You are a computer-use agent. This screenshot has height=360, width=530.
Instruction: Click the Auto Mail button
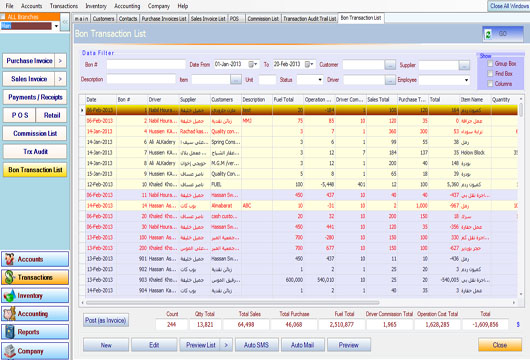(303, 345)
